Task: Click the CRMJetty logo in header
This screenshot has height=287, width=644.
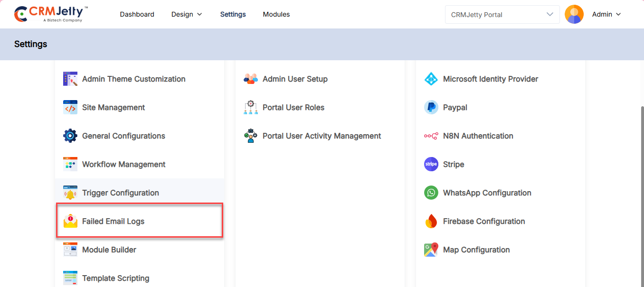Action: click(x=51, y=14)
